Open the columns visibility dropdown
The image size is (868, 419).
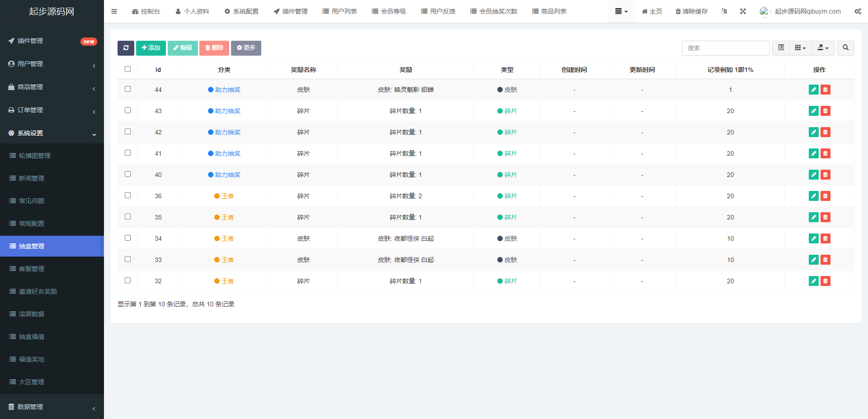pos(800,48)
